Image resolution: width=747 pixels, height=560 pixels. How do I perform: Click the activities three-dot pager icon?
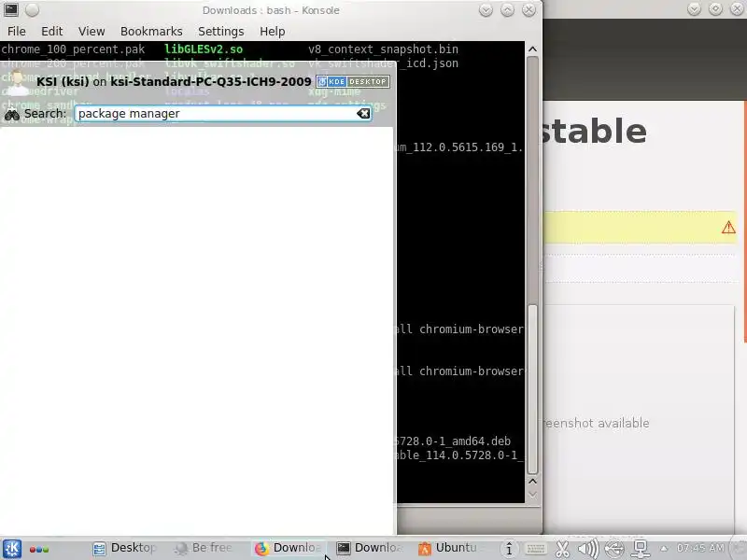[39, 549]
